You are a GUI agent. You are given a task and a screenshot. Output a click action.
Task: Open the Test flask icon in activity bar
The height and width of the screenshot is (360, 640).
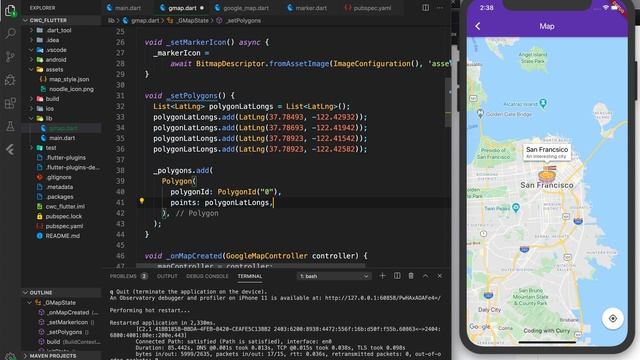pos(10,127)
